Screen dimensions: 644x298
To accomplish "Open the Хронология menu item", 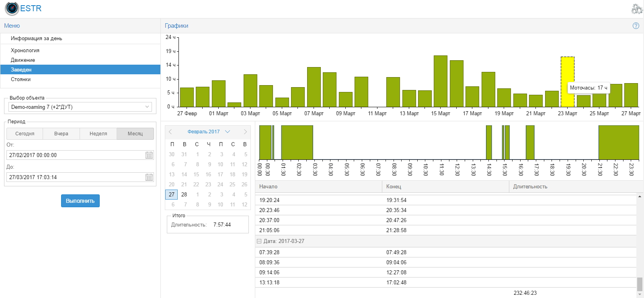I will click(x=80, y=50).
